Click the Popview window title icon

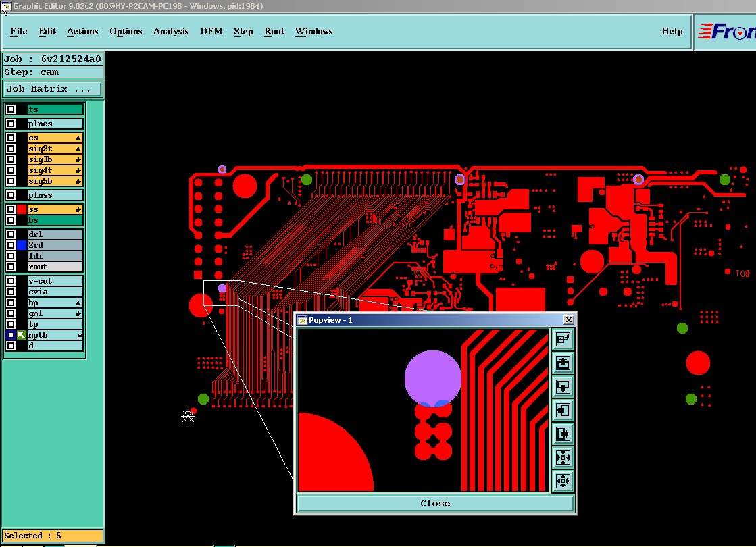pos(302,321)
